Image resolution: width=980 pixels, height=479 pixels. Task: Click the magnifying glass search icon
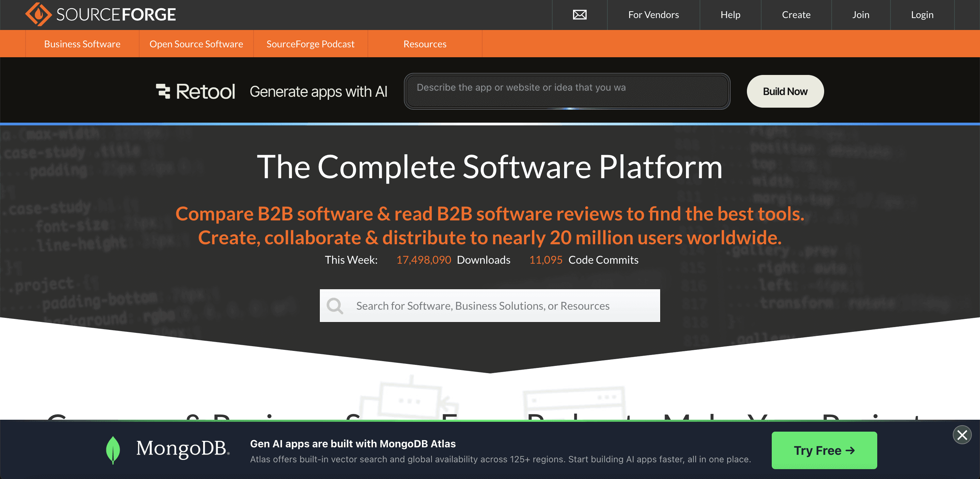point(335,306)
